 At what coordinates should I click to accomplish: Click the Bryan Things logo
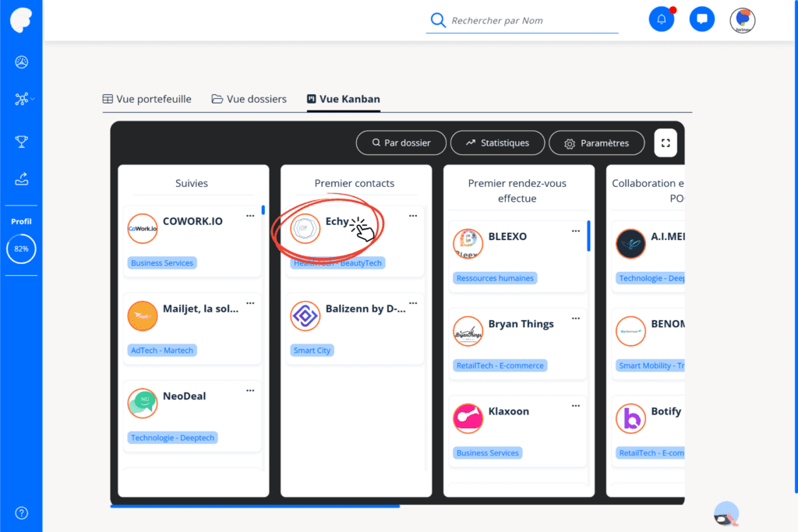coord(468,331)
